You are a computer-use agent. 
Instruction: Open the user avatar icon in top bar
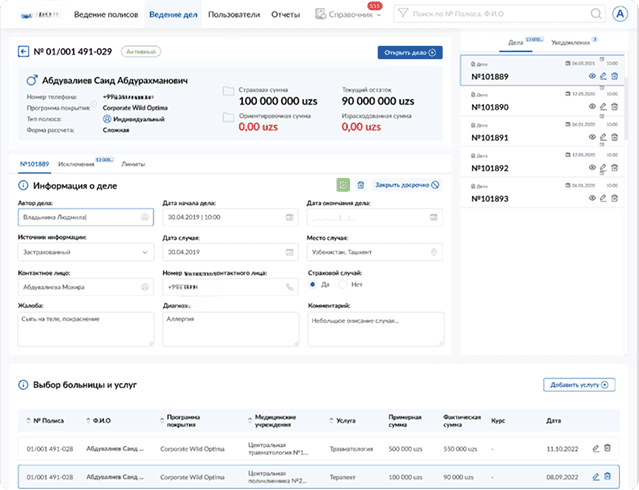tap(620, 14)
